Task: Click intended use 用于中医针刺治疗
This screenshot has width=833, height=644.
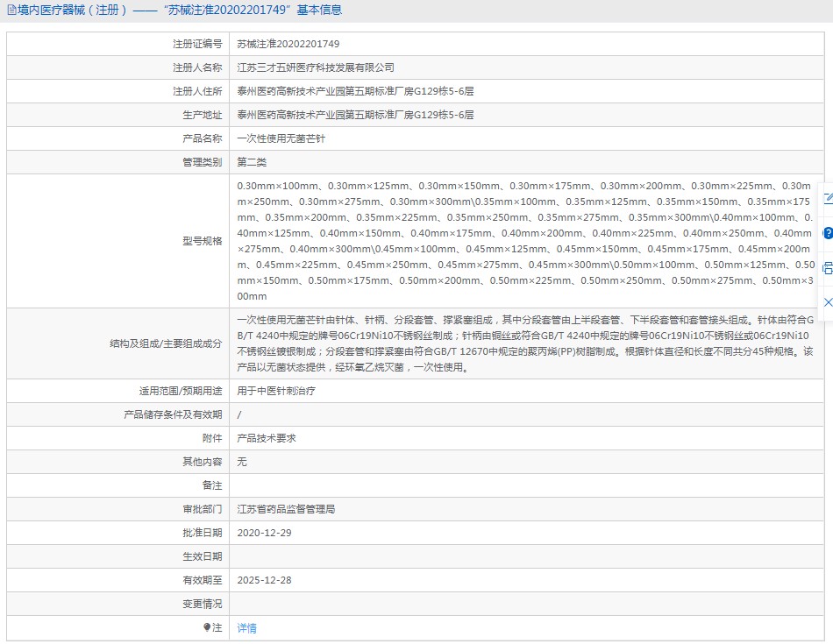Action: [276, 391]
